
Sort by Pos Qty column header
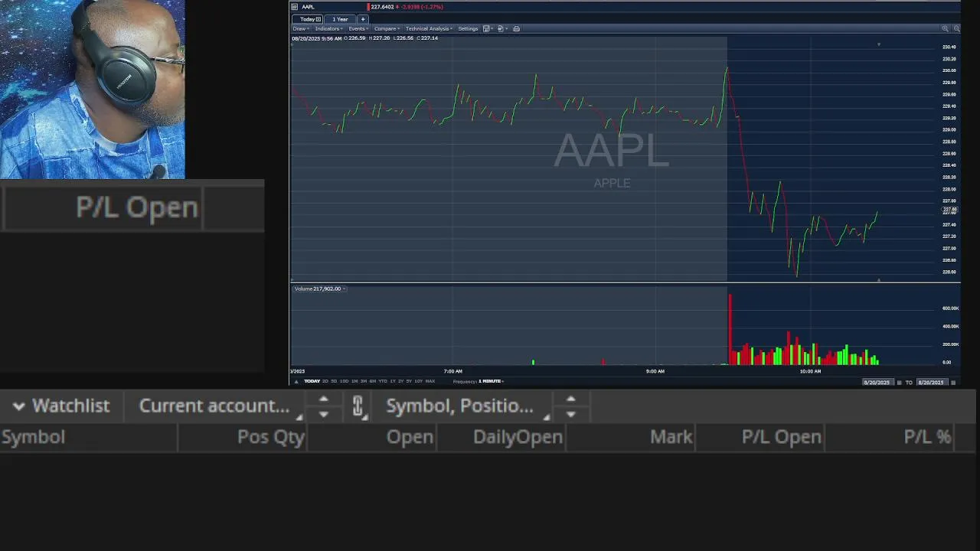[243, 437]
